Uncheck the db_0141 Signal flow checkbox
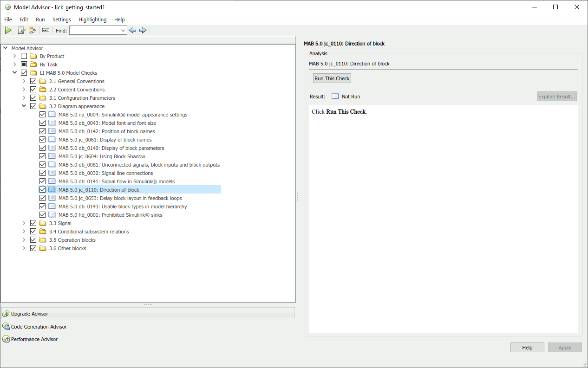The width and height of the screenshot is (588, 368). click(43, 181)
